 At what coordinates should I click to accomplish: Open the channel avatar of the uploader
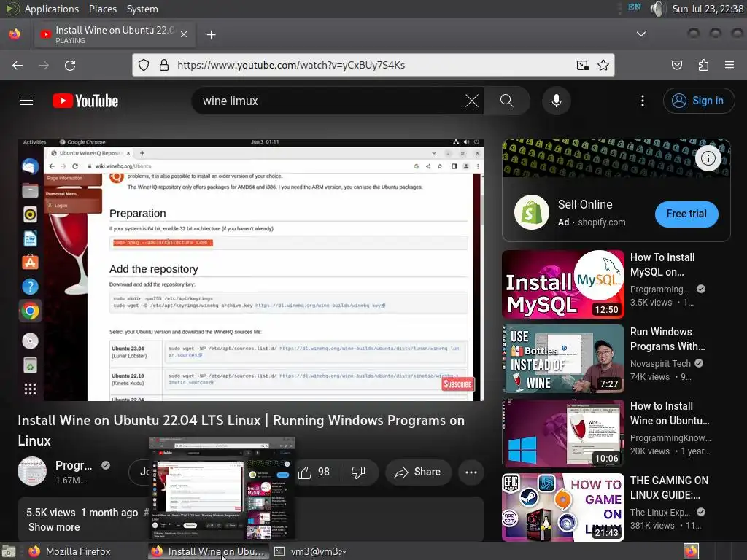click(32, 472)
